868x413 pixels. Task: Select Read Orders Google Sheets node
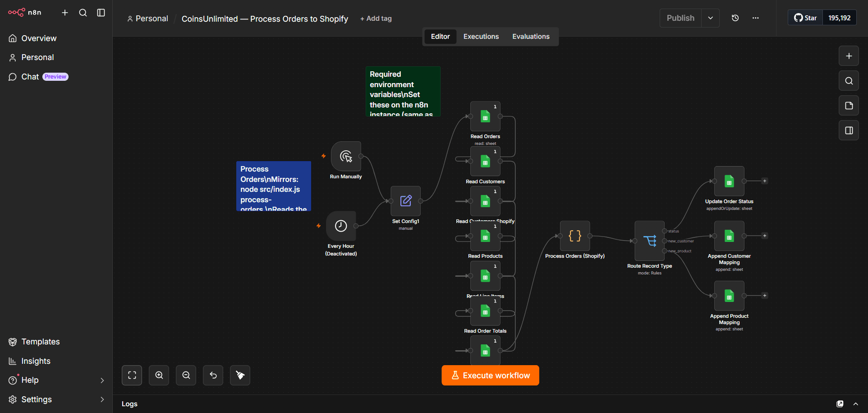[x=485, y=116]
